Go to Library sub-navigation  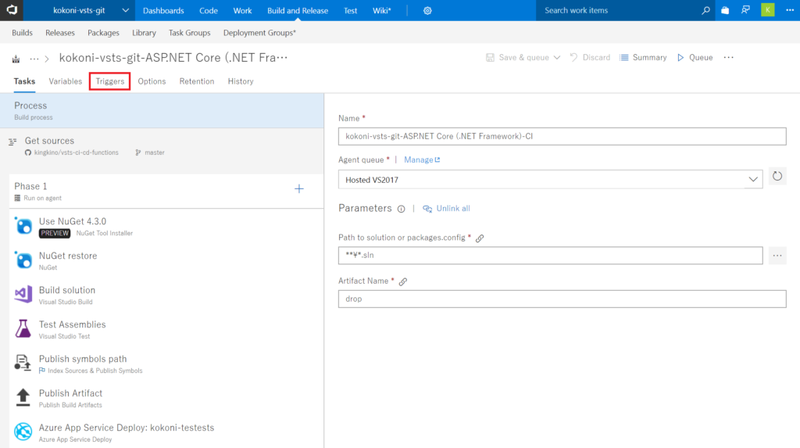(144, 33)
